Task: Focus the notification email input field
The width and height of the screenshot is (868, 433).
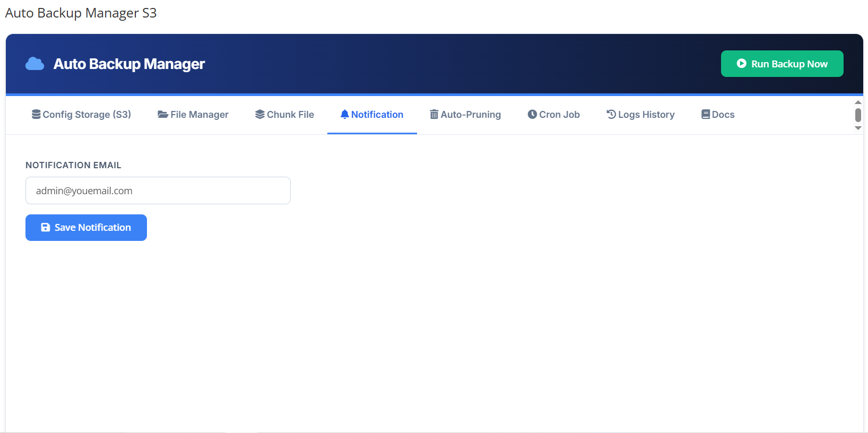Action: 158,190
